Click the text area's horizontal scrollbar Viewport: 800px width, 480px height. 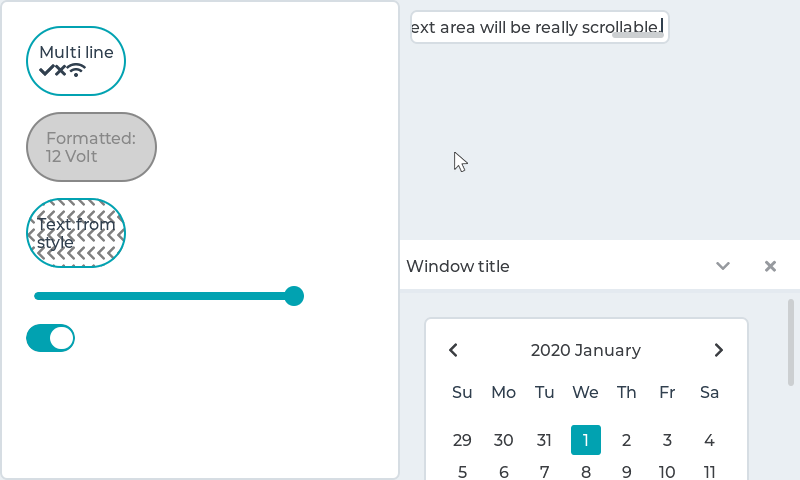pyautogui.click(x=638, y=36)
